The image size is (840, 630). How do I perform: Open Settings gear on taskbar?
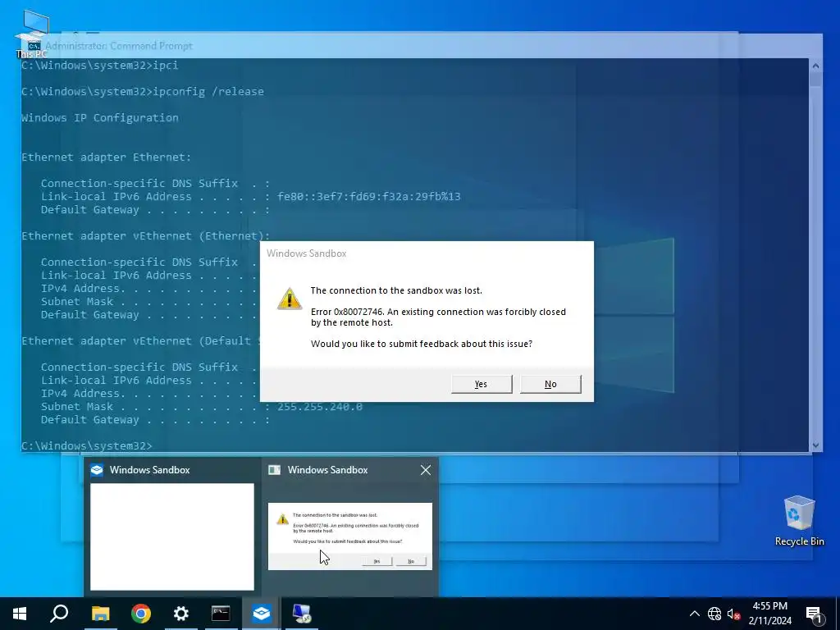pyautogui.click(x=181, y=614)
